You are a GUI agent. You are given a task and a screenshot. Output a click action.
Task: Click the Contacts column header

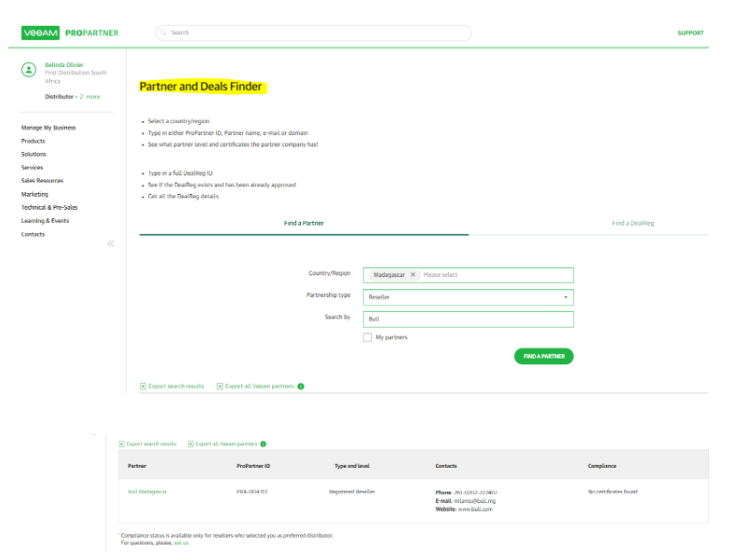pyautogui.click(x=446, y=466)
